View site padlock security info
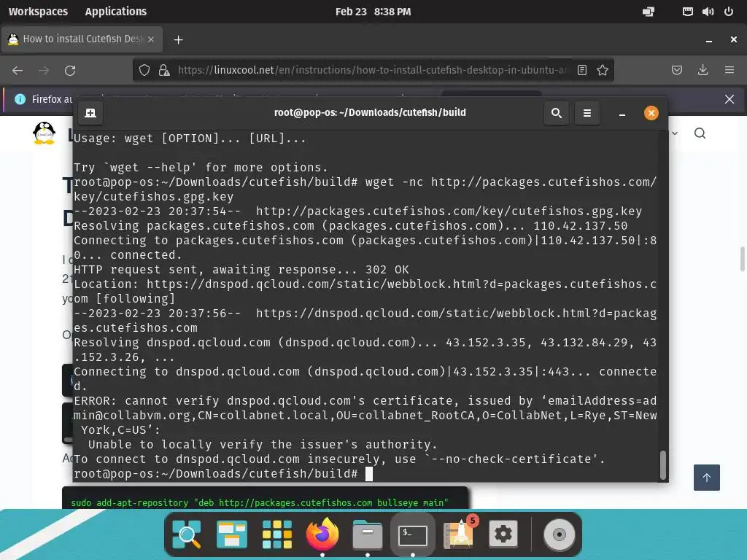The image size is (747, 560). [164, 71]
